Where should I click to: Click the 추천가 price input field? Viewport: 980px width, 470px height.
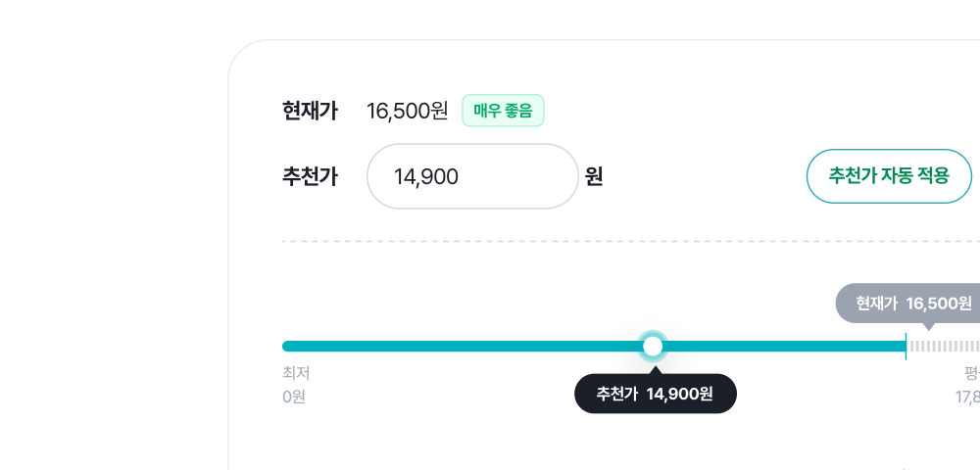[471, 176]
